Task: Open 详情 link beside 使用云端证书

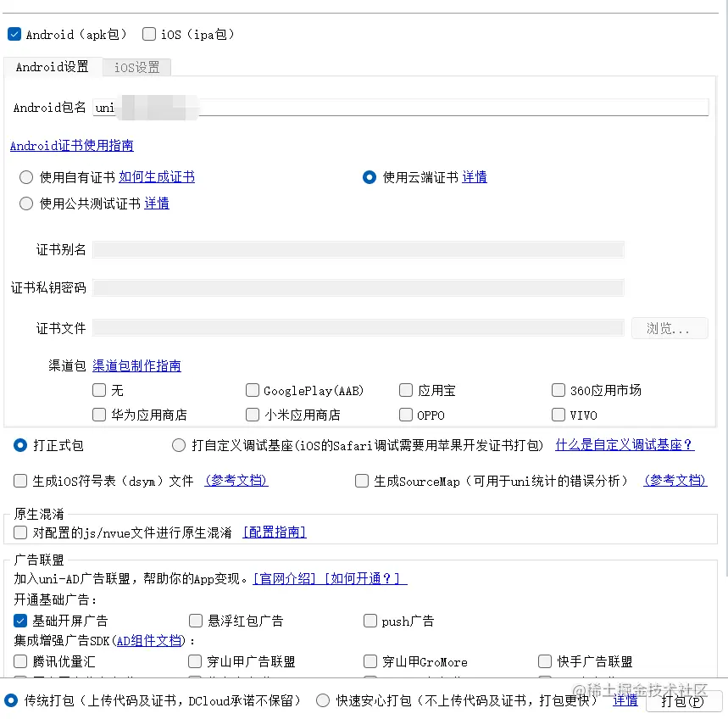Action: 475,177
